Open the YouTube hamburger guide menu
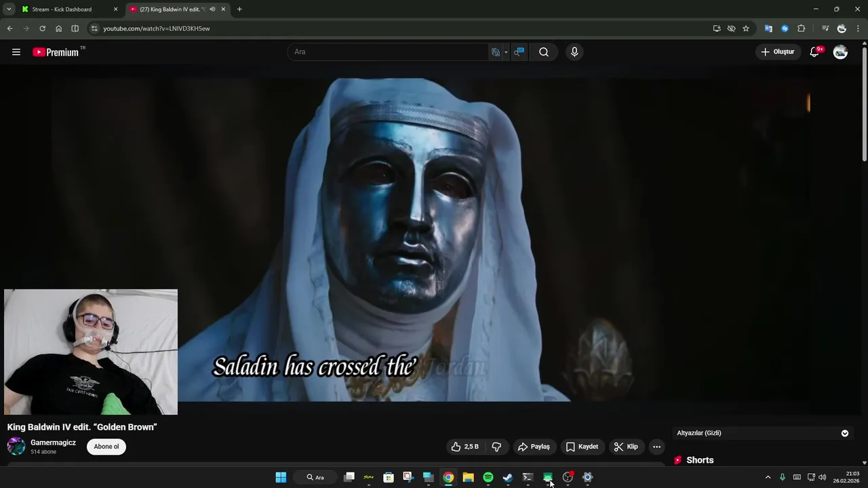The height and width of the screenshot is (488, 868). pyautogui.click(x=16, y=52)
